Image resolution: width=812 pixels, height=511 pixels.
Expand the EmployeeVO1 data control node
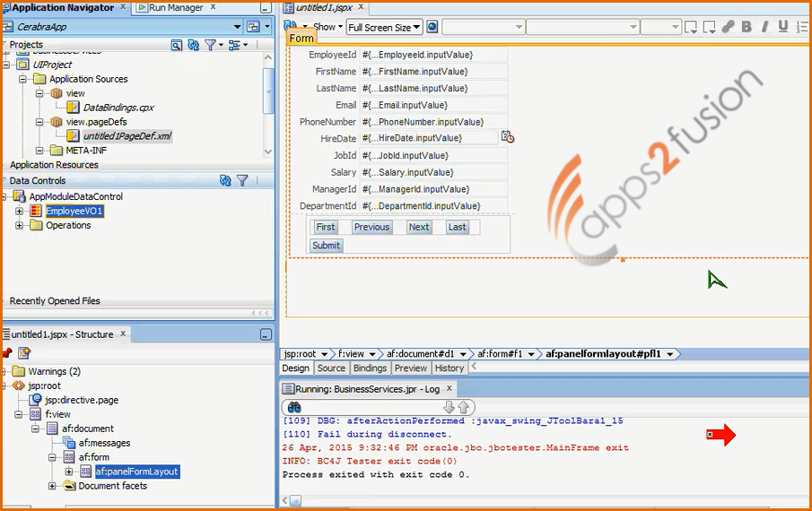(19, 211)
